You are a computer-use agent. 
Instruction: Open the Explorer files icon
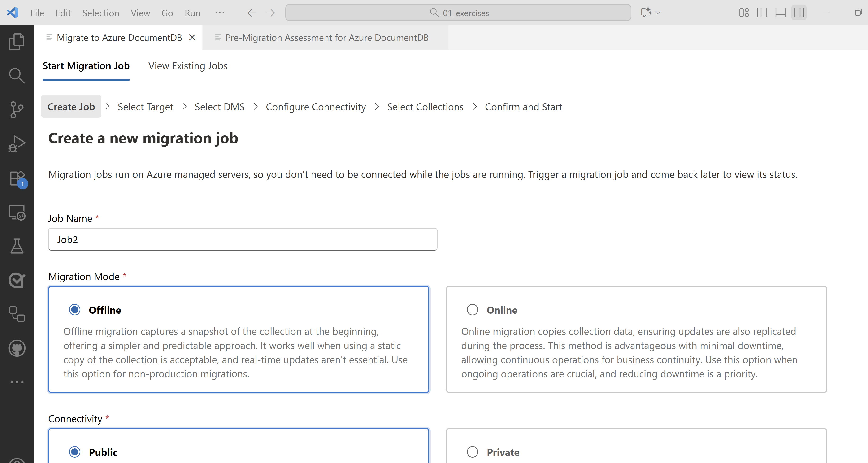pyautogui.click(x=17, y=42)
